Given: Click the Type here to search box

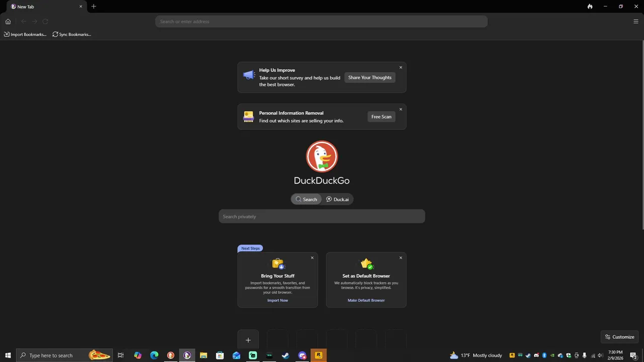Looking at the screenshot, I should [64, 355].
